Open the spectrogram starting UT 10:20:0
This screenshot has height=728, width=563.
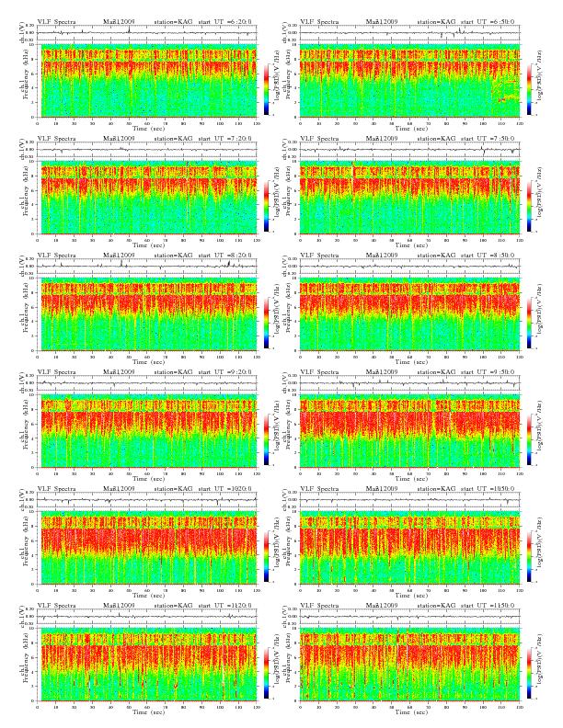tap(147, 548)
